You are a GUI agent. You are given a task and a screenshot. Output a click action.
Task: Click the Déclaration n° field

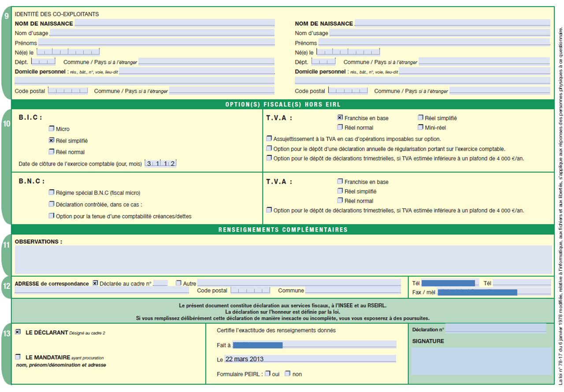496,329
